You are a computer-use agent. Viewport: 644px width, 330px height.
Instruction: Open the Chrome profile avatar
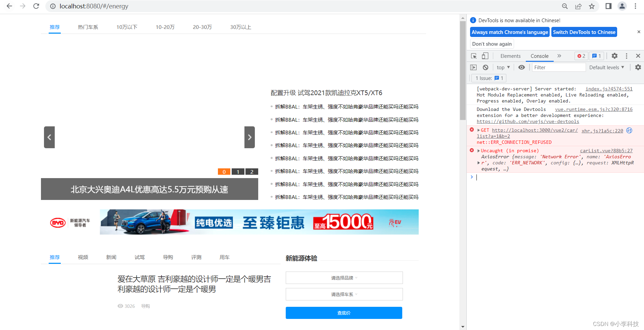[622, 6]
